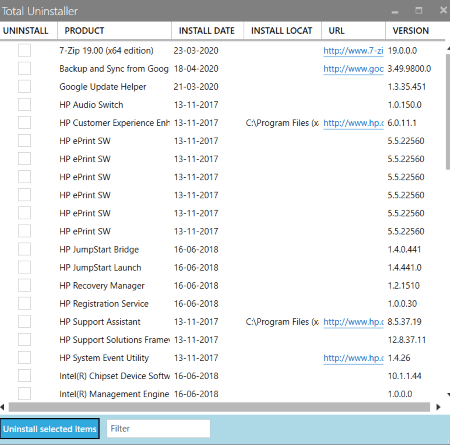Tick HP Registration Service checkbox

24,303
